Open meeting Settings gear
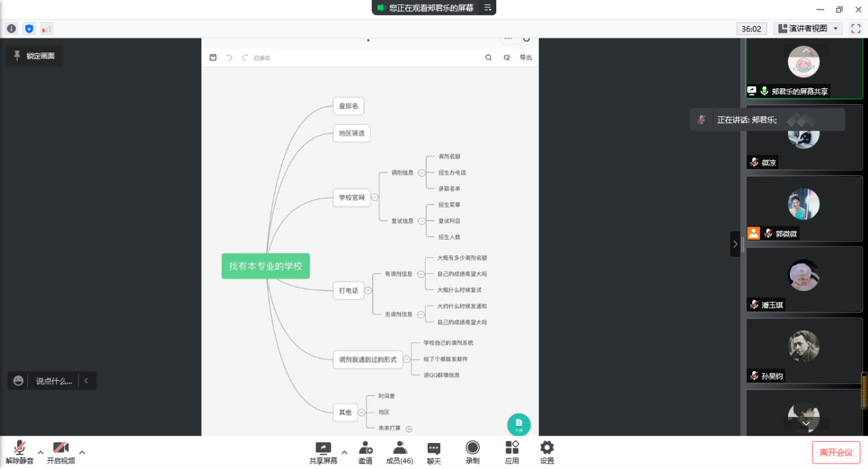This screenshot has width=868, height=469. [x=547, y=448]
